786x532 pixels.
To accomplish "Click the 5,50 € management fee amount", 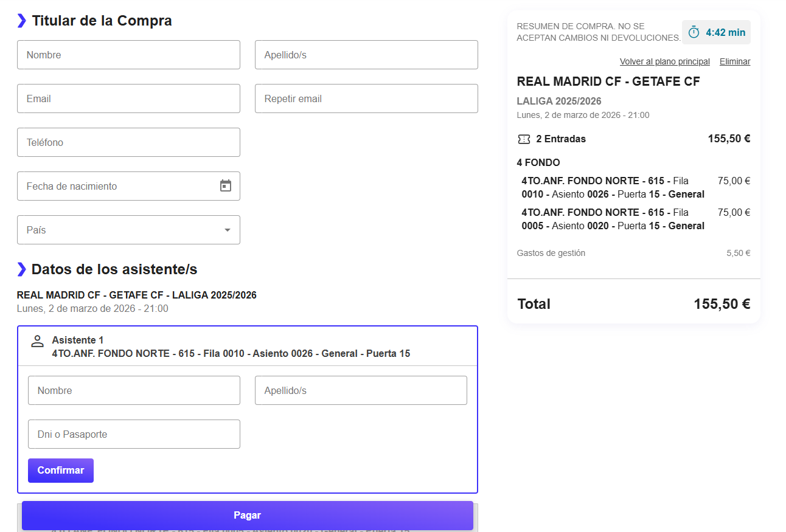I will coord(739,253).
